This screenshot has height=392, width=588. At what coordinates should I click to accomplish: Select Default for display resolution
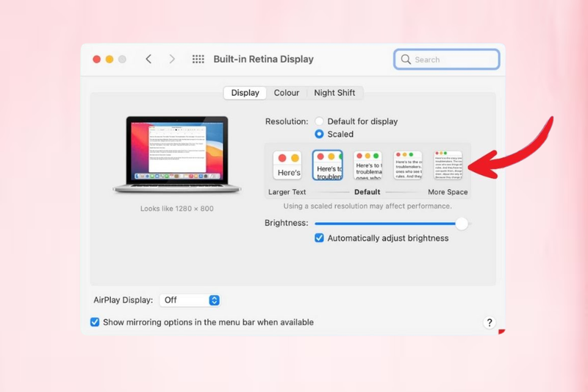pyautogui.click(x=319, y=121)
